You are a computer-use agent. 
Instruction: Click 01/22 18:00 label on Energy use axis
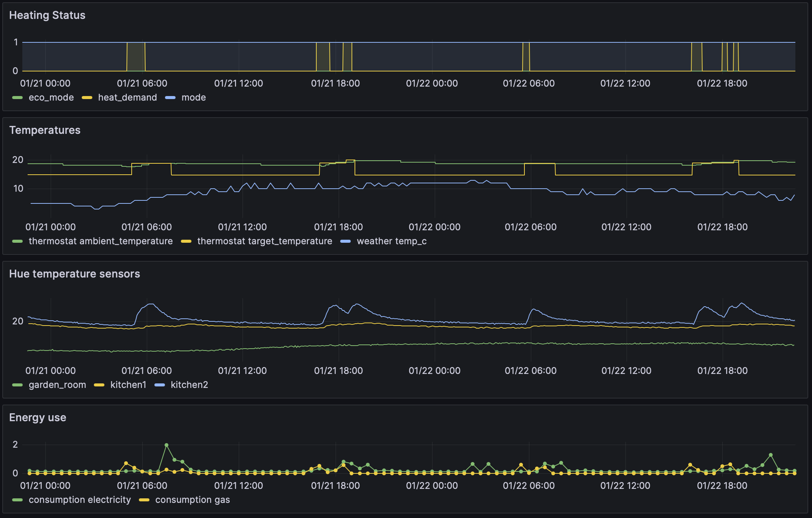point(722,485)
